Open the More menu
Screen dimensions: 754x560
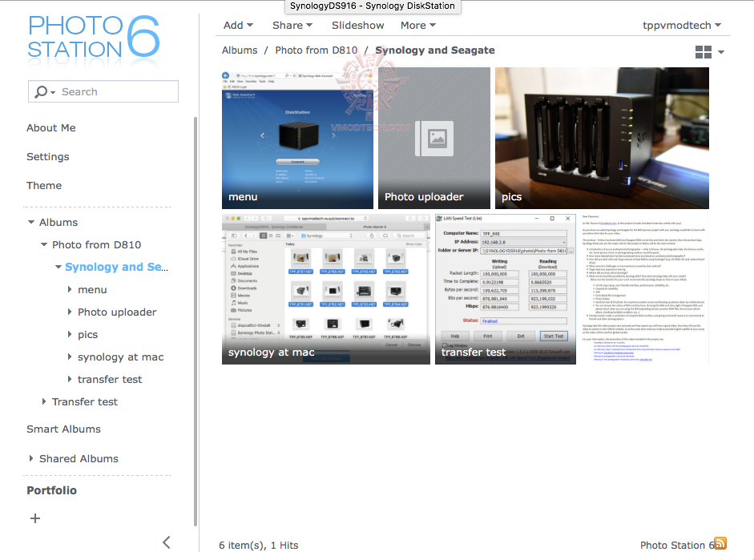pyautogui.click(x=418, y=25)
